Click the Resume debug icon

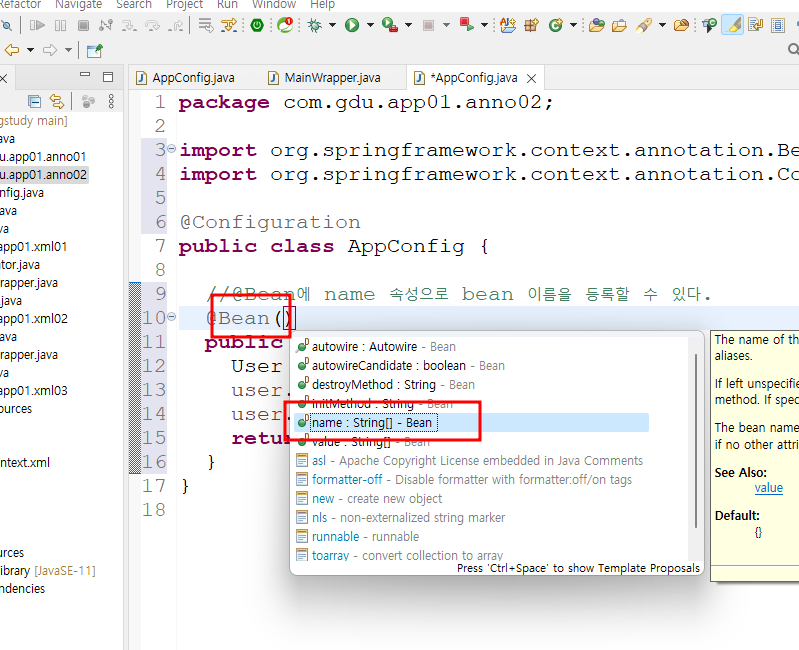(x=37, y=24)
